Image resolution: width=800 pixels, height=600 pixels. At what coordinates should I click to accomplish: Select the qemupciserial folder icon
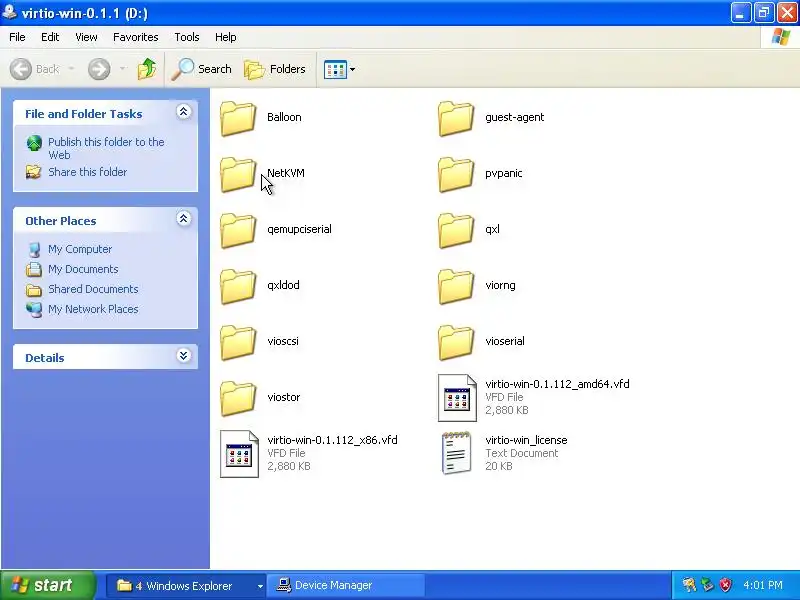pos(238,231)
